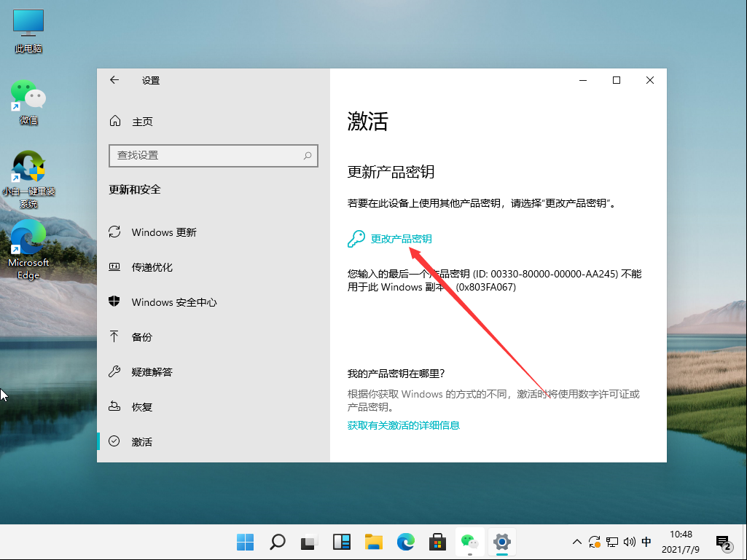Open File Explorer from the taskbar
Screen dimensions: 747x560
[x=373, y=542]
